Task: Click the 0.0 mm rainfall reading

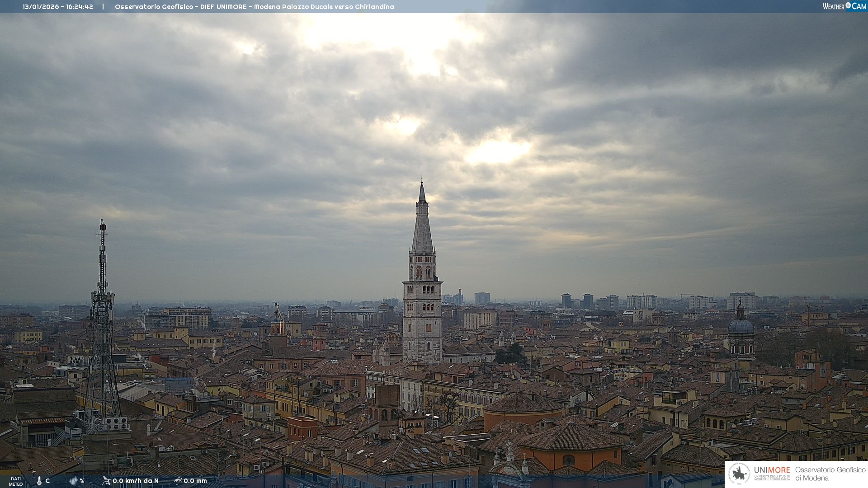Action: coord(195,481)
